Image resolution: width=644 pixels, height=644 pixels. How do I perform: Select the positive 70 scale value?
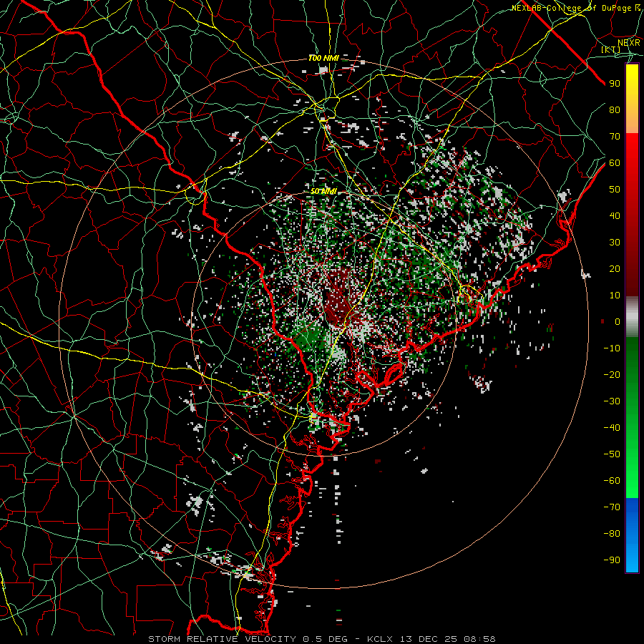click(615, 137)
